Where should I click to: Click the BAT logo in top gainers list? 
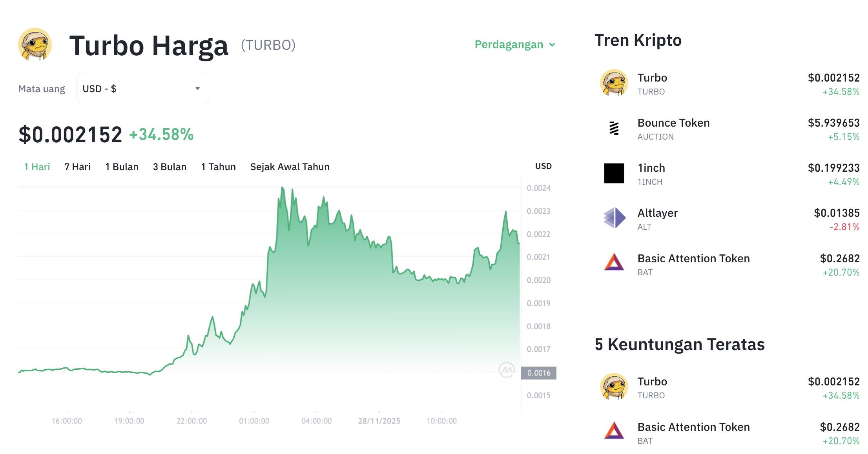point(614,432)
